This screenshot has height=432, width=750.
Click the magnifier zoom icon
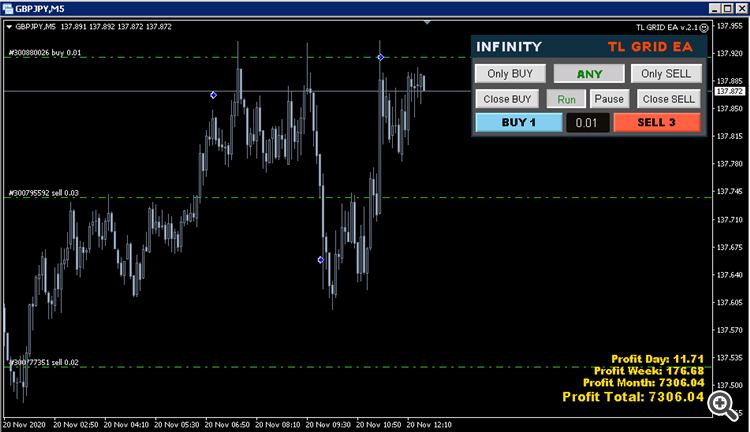point(722,405)
